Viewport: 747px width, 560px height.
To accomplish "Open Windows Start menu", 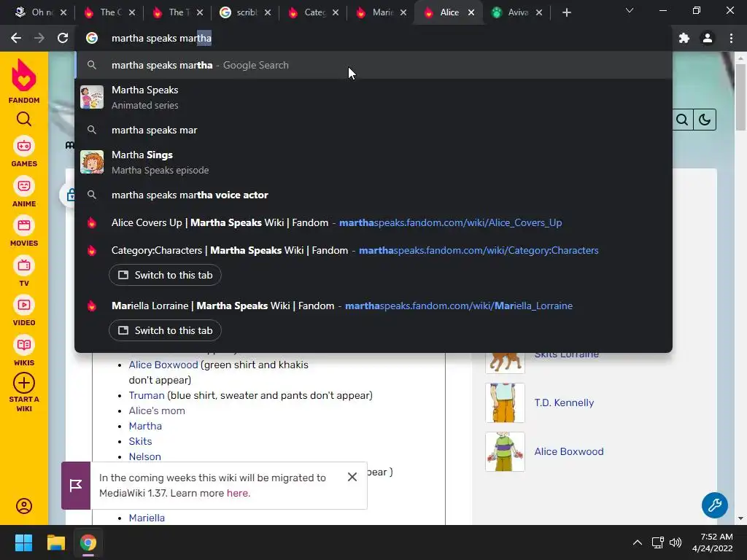I will [x=23, y=542].
